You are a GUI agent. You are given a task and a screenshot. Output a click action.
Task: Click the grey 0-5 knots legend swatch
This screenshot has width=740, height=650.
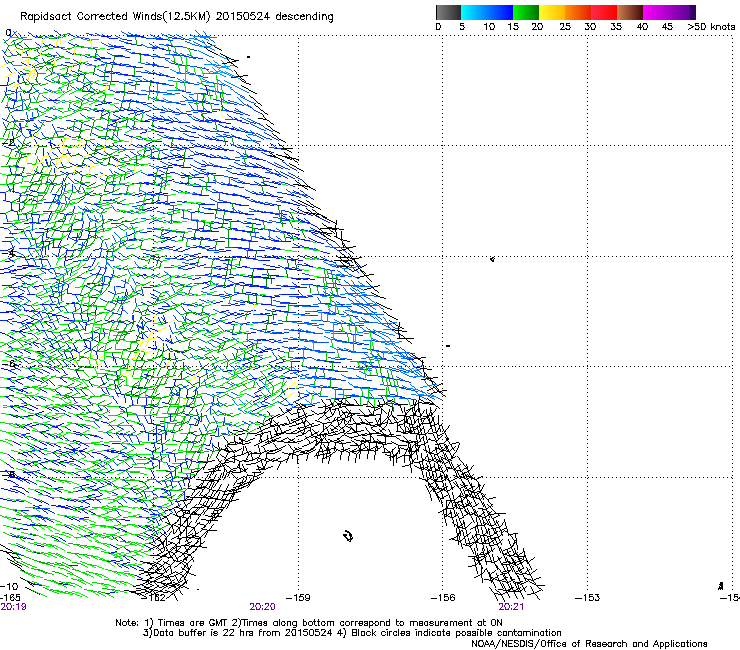pos(448,12)
